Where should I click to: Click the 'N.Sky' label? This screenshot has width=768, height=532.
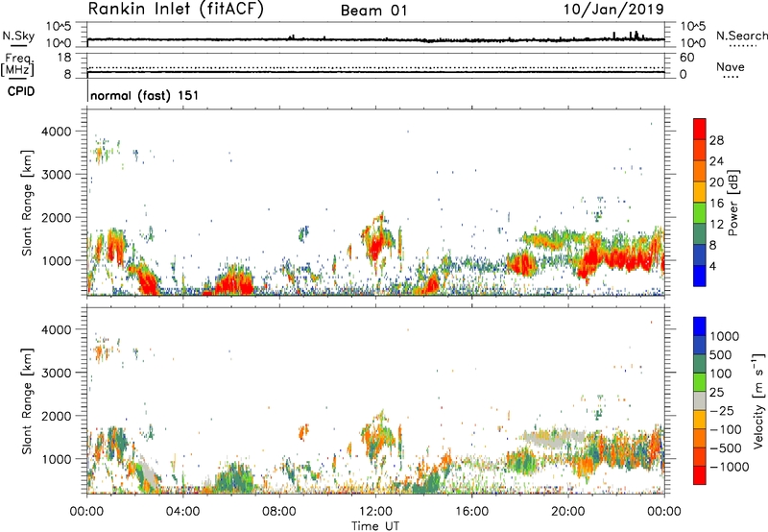18,36
